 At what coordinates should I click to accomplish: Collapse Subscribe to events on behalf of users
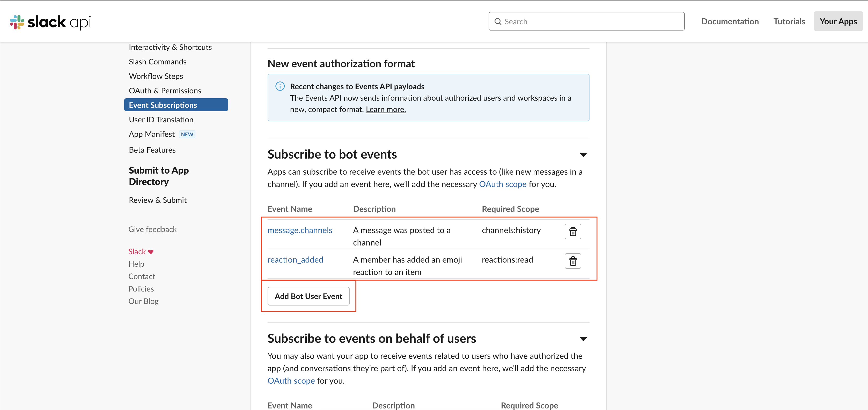pos(583,339)
